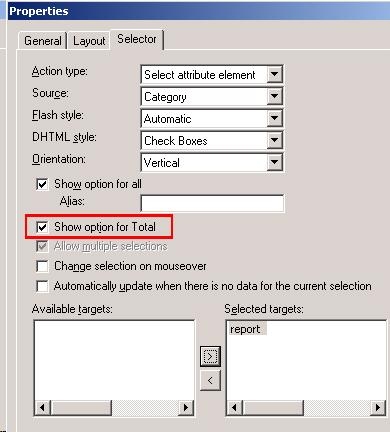Select the Selector tab
Screen dimensions: 390x432
pyautogui.click(x=137, y=39)
